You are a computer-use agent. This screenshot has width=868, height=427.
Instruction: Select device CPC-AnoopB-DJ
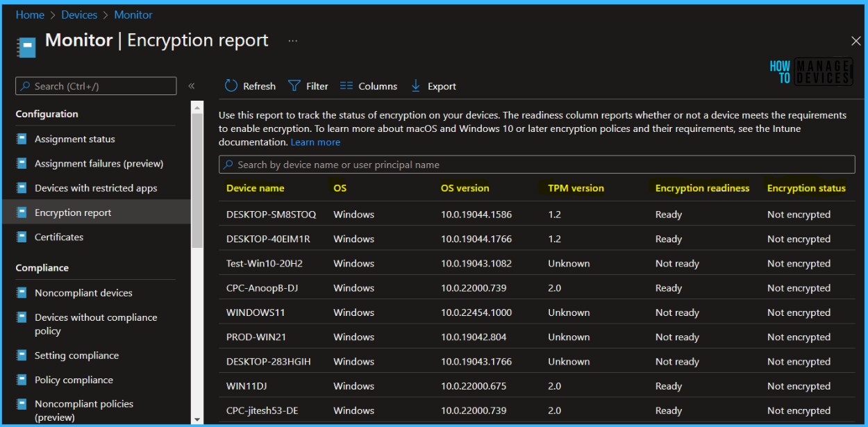click(262, 288)
